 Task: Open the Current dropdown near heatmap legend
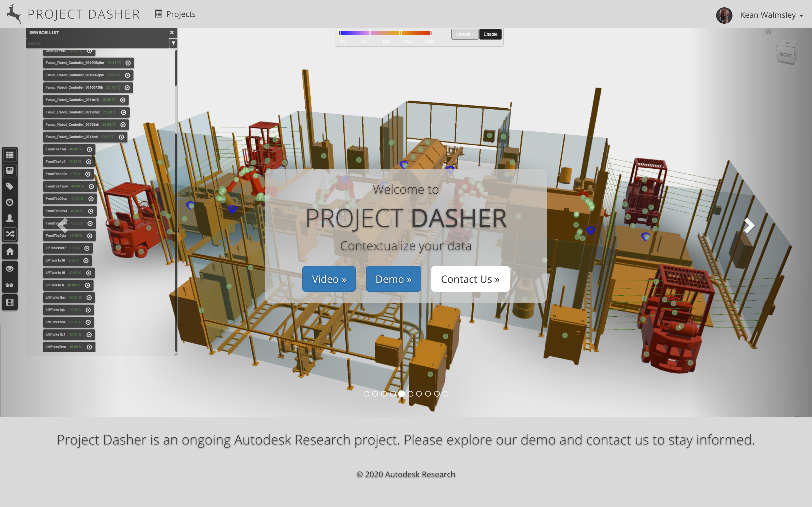coord(464,34)
